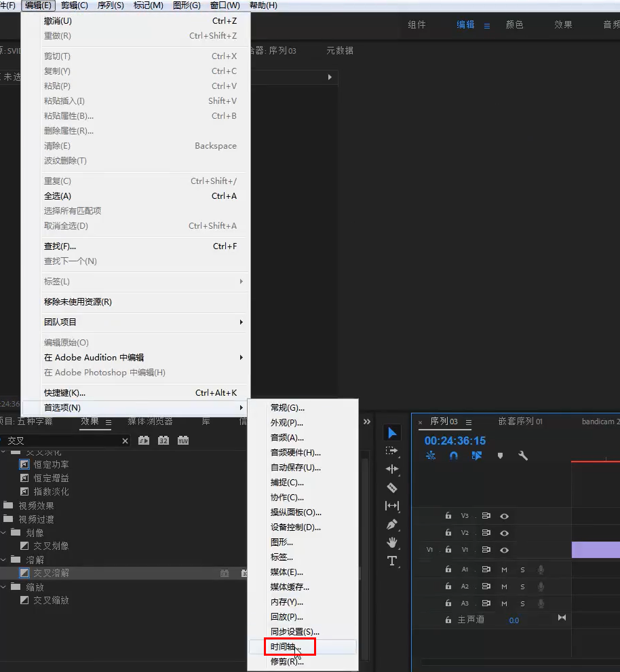Select the Razor tool
This screenshot has height=672, width=620.
pos(391,487)
